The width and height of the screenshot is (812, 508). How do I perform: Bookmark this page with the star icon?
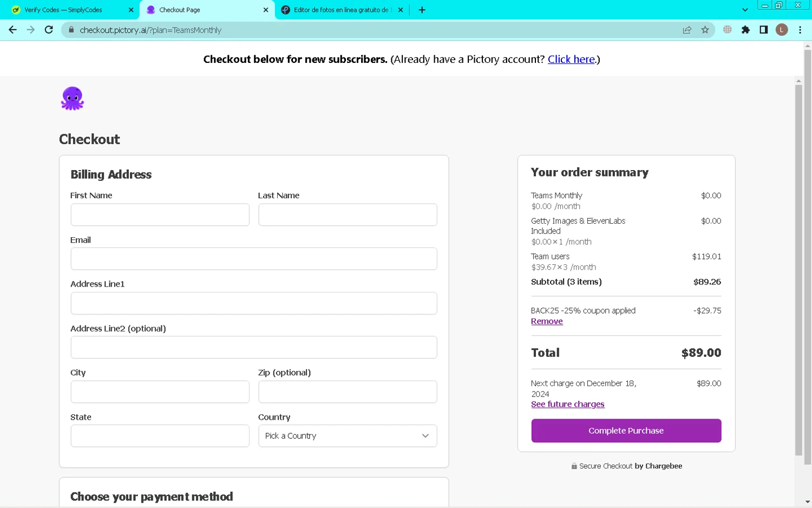pos(705,30)
